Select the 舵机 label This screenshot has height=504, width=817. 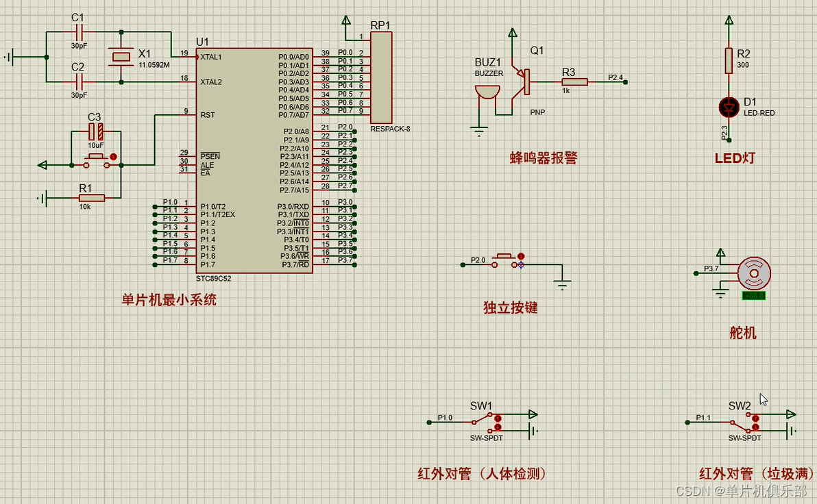tap(742, 332)
